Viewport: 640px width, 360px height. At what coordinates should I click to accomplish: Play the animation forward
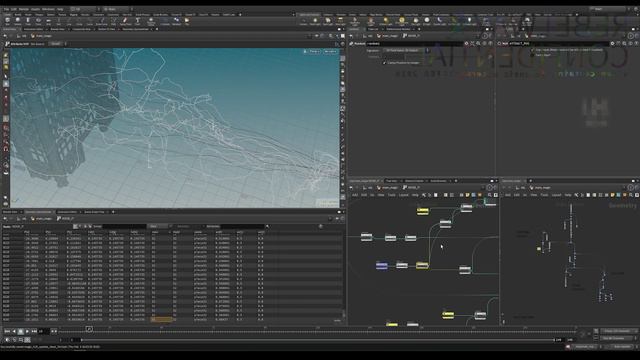click(x=27, y=331)
